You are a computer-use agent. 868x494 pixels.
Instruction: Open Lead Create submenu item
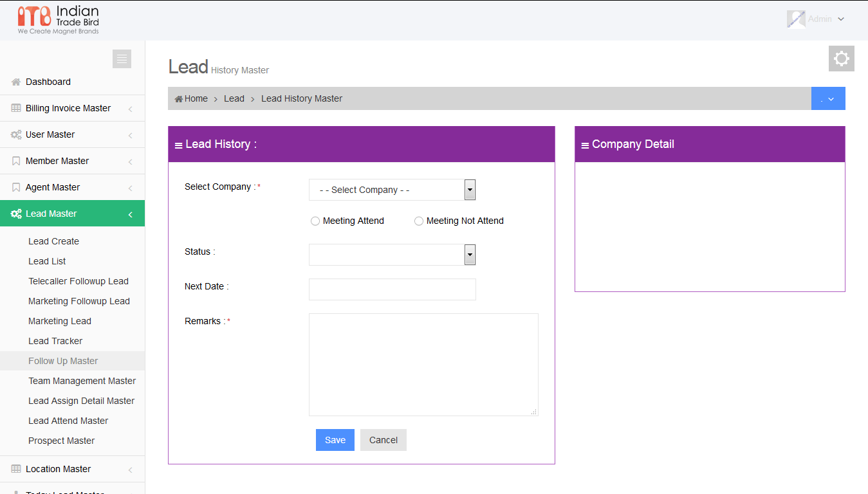pyautogui.click(x=53, y=241)
